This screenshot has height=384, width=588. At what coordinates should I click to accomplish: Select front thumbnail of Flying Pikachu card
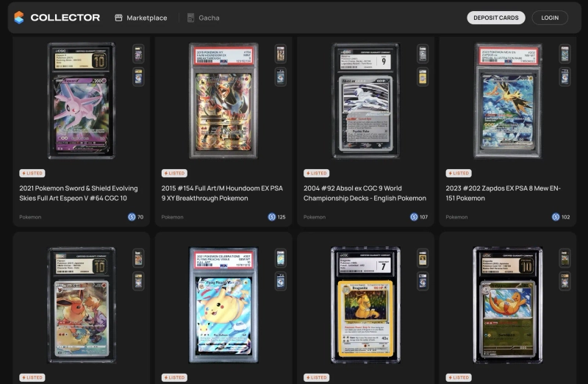[281, 258]
